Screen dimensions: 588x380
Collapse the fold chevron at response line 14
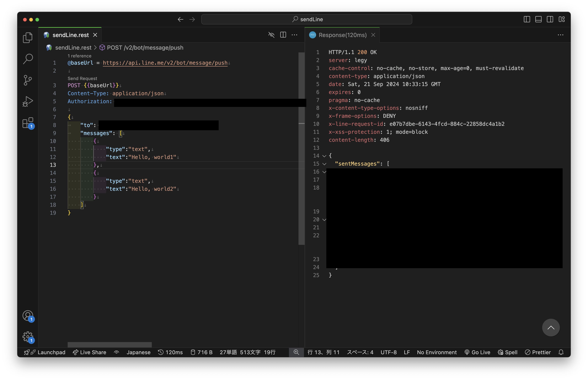324,156
